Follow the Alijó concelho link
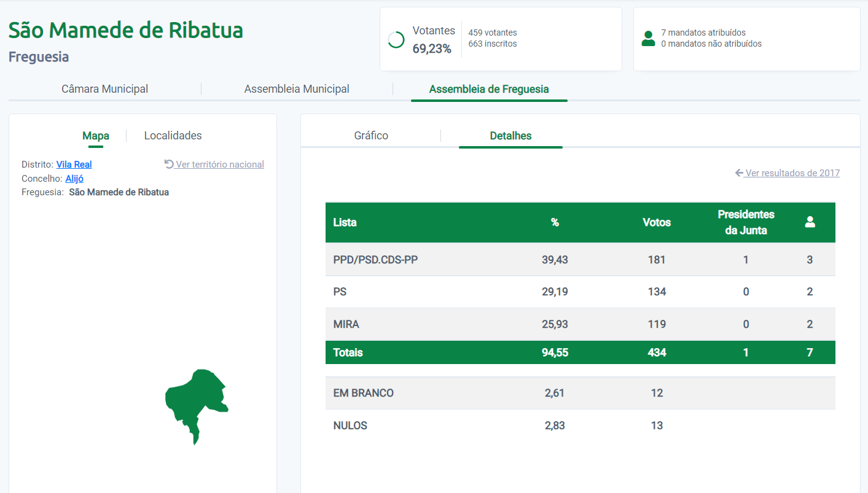The image size is (868, 493). tap(74, 179)
